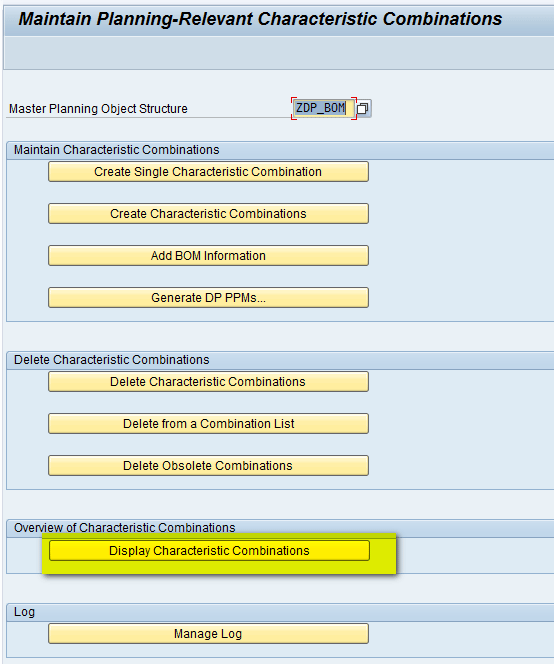
Task: Click Delete Characteristic Combinations group header
Action: 111,360
